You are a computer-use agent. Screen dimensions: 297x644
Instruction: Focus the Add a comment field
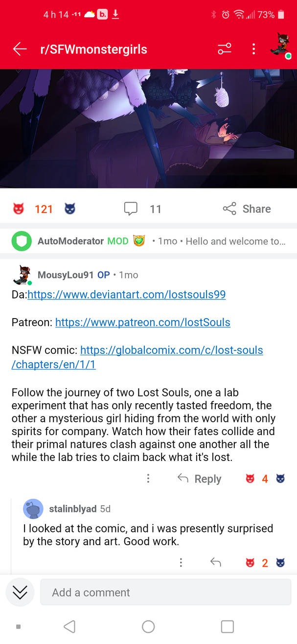(165, 592)
